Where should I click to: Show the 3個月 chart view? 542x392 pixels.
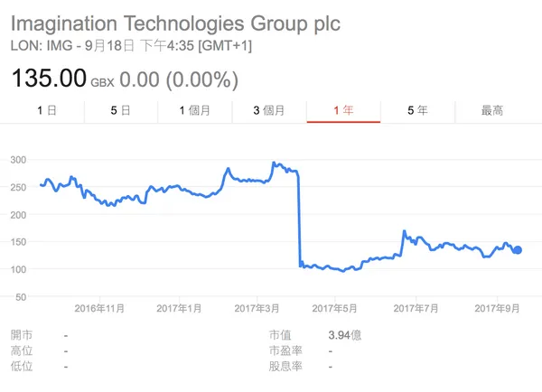(269, 110)
